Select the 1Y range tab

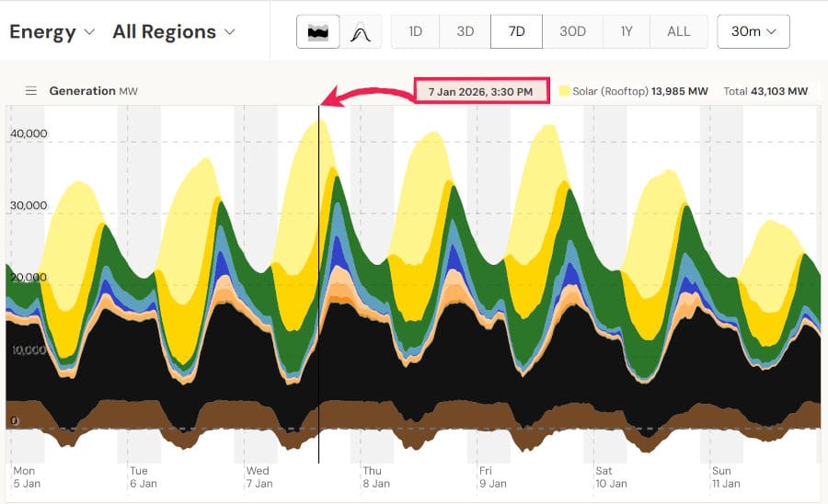(627, 32)
